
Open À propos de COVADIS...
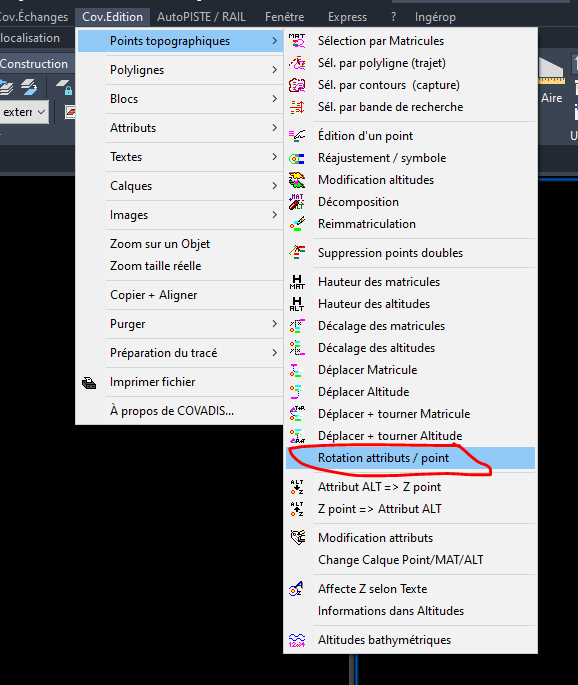pyautogui.click(x=172, y=411)
